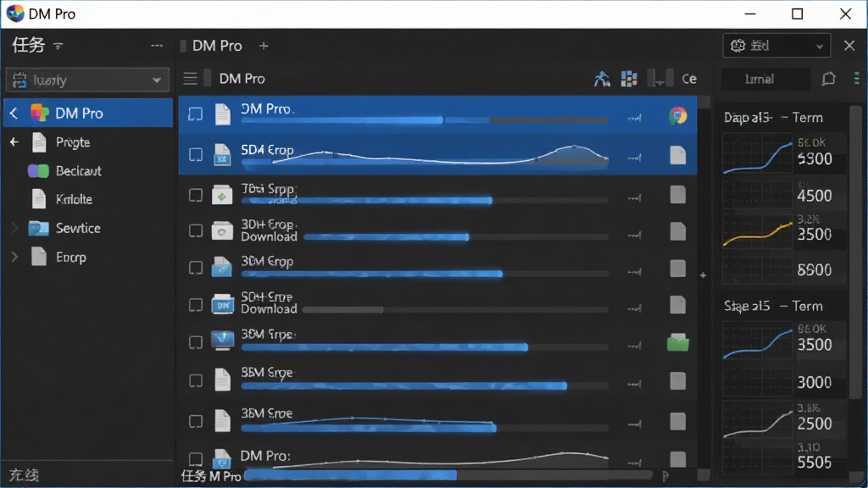Click the file type icon of SDH Srpe Download

click(x=222, y=304)
